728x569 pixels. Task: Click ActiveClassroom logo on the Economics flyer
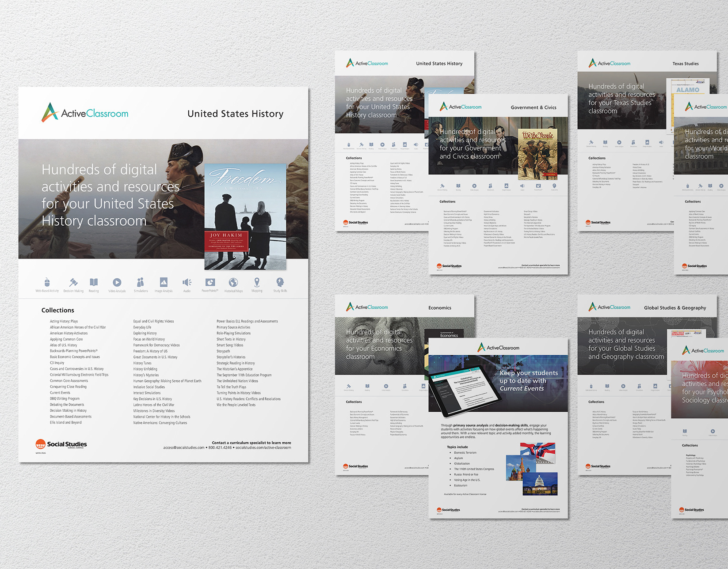click(367, 307)
